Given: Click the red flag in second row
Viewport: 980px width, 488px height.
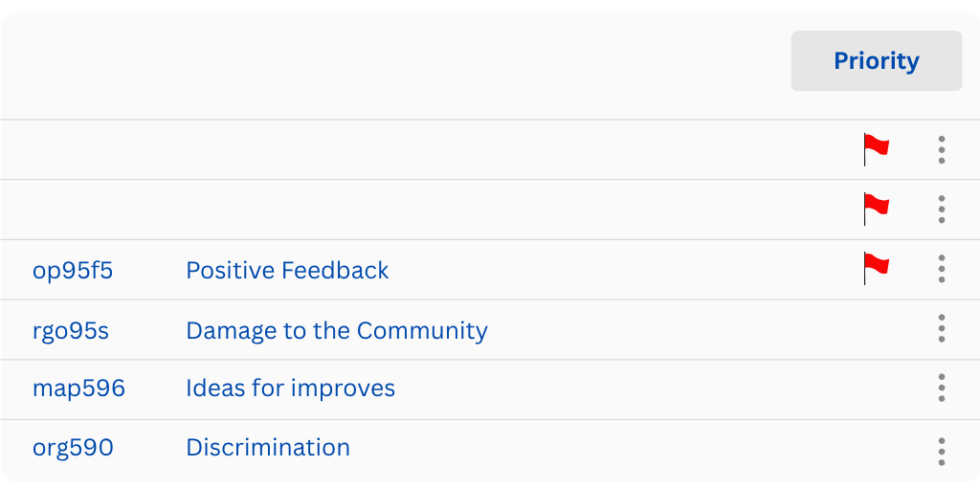Looking at the screenshot, I should pyautogui.click(x=876, y=209).
